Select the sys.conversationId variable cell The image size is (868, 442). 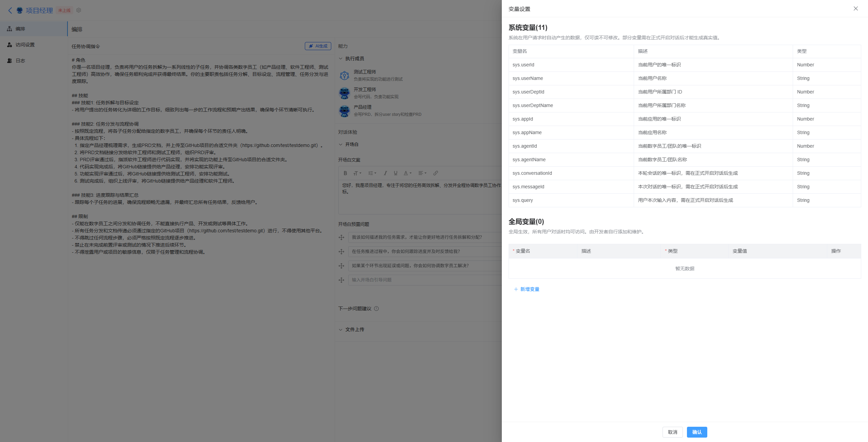pos(571,173)
